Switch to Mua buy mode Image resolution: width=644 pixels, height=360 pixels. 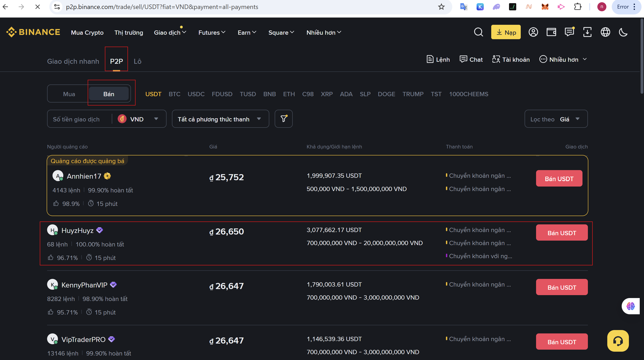click(x=69, y=94)
